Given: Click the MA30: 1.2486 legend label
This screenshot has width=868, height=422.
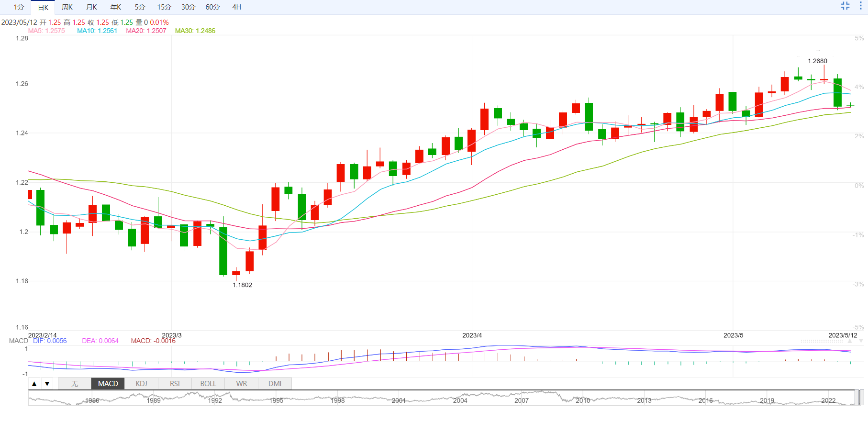Looking at the screenshot, I should 195,31.
